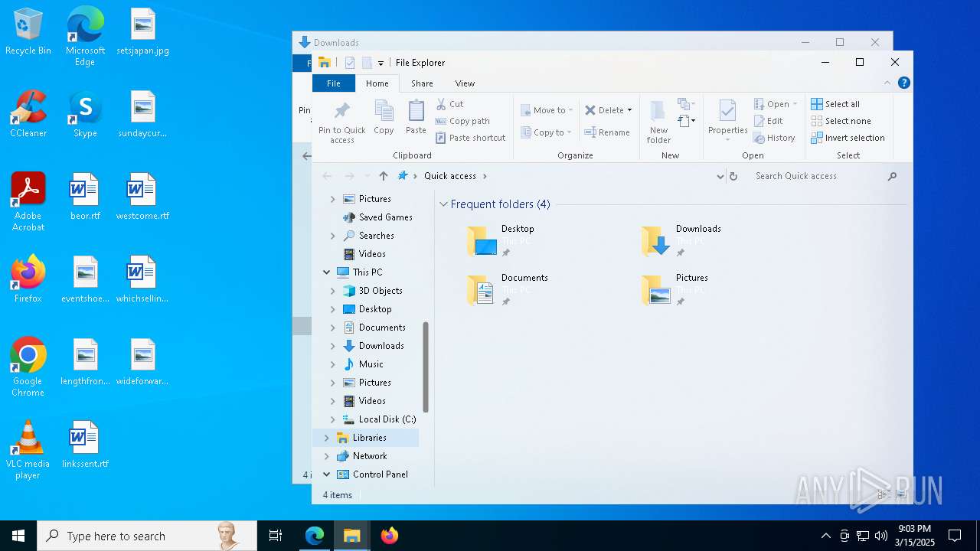Switch to details view in status bar
Screen dimensions: 980x551
[x=884, y=495]
